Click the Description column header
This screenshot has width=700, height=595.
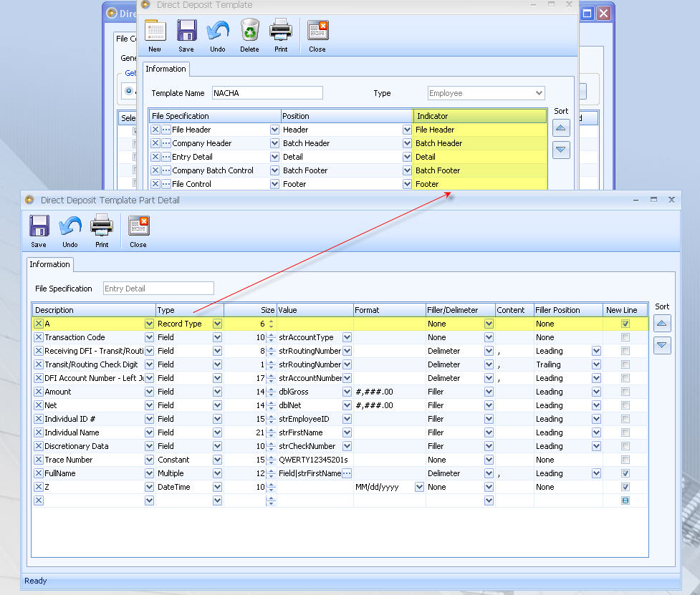94,310
